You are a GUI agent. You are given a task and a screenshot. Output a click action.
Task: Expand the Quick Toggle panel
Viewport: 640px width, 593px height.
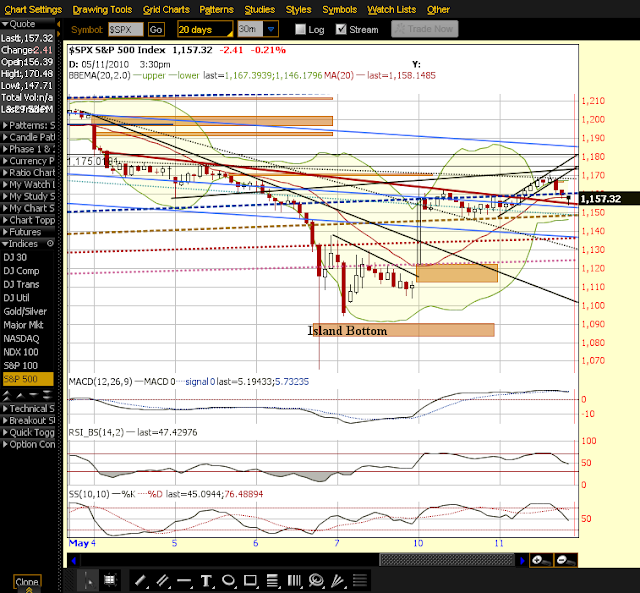point(27,432)
